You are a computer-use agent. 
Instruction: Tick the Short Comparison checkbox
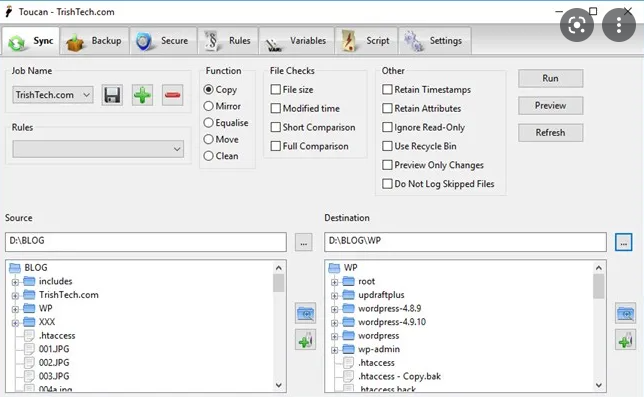[x=276, y=127]
